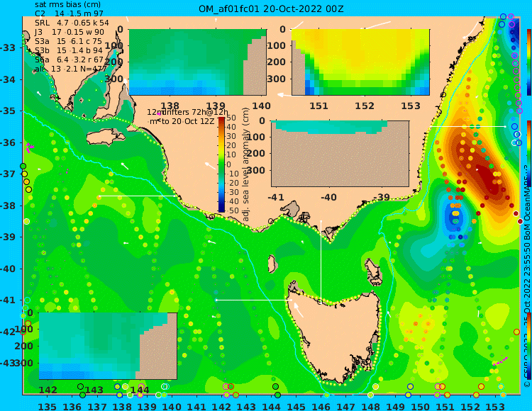Click the 145 longitude label on bottom axis
Image resolution: width=532 pixels, height=411 pixels.
[x=296, y=406]
